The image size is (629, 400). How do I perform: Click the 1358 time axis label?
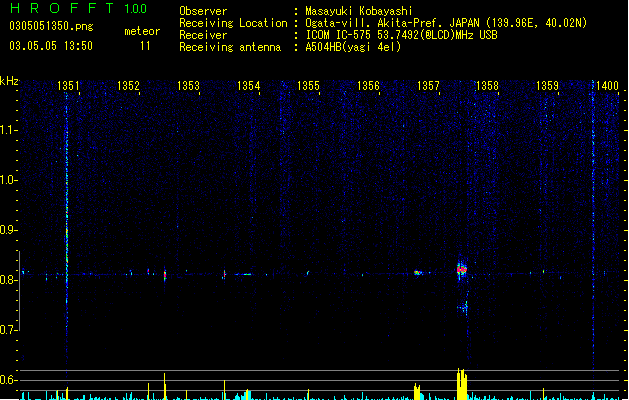coord(487,86)
